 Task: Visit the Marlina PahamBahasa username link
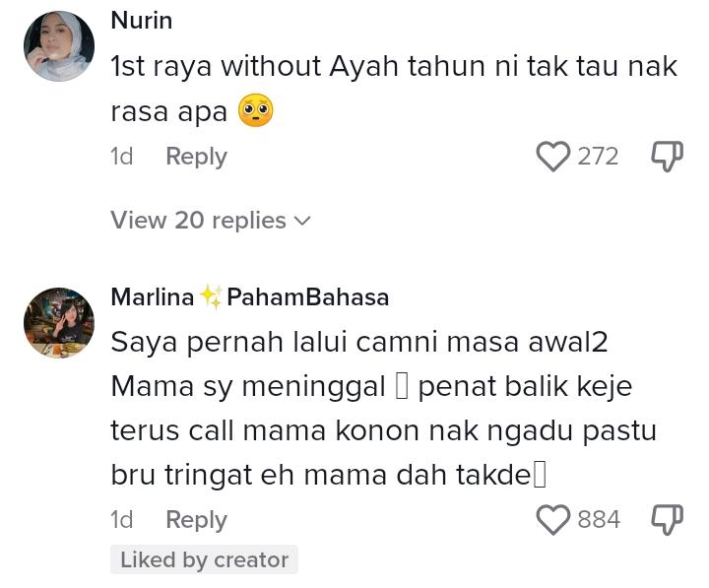(x=249, y=296)
